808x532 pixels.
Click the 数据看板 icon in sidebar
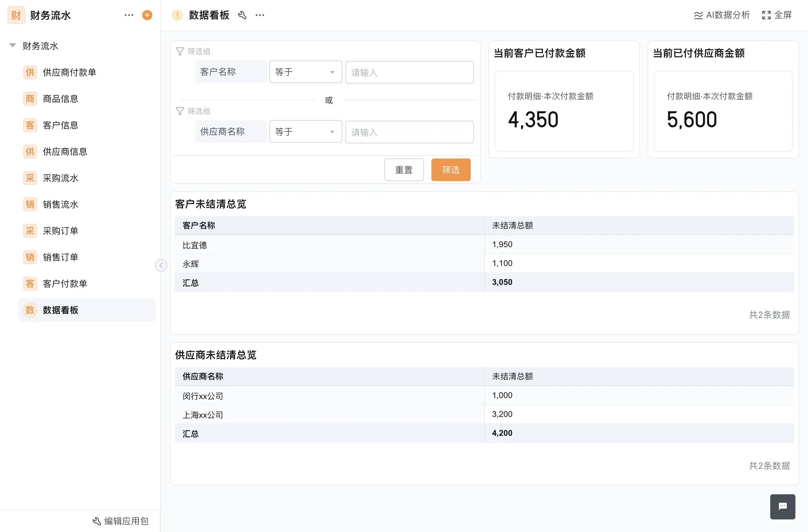tap(30, 310)
